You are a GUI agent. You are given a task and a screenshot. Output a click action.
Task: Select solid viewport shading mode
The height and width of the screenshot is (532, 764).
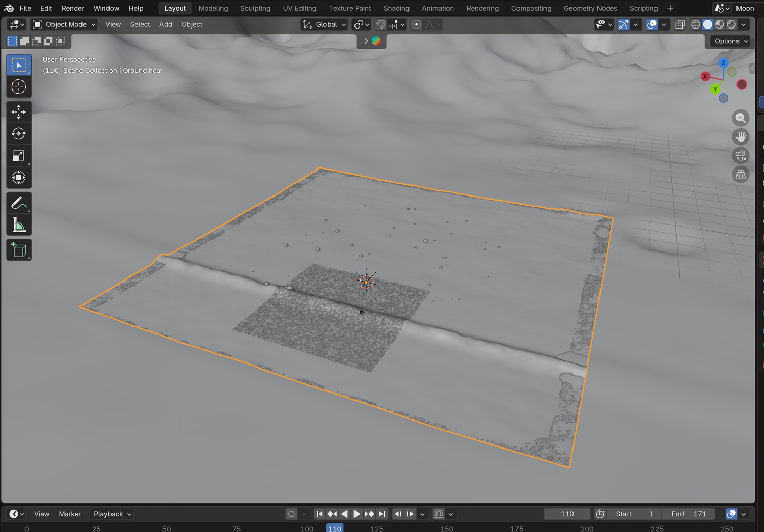pyautogui.click(x=707, y=24)
